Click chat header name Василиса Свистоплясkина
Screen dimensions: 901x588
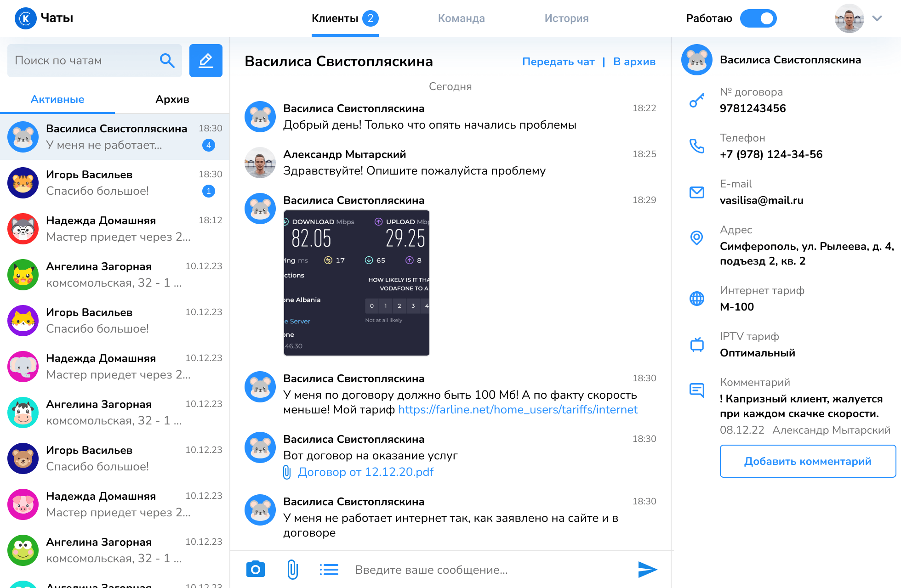coord(339,61)
